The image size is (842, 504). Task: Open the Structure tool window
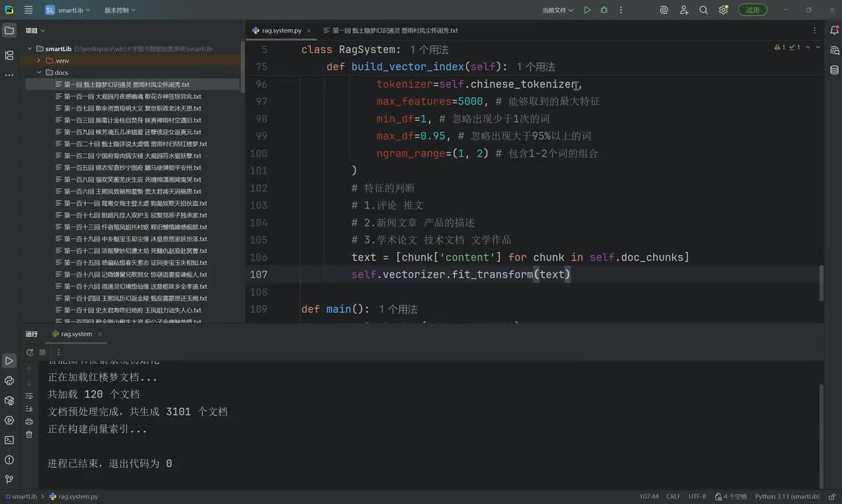point(9,55)
